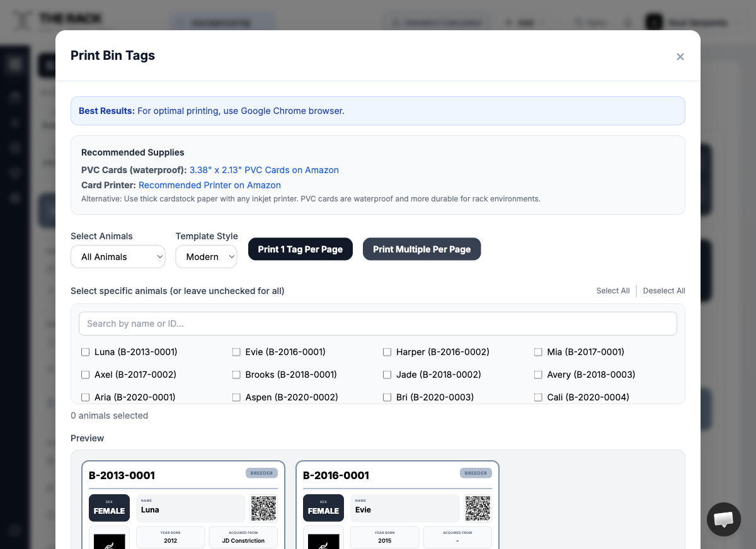
Task: Click the '0 animals selected' status text
Action: tap(110, 416)
